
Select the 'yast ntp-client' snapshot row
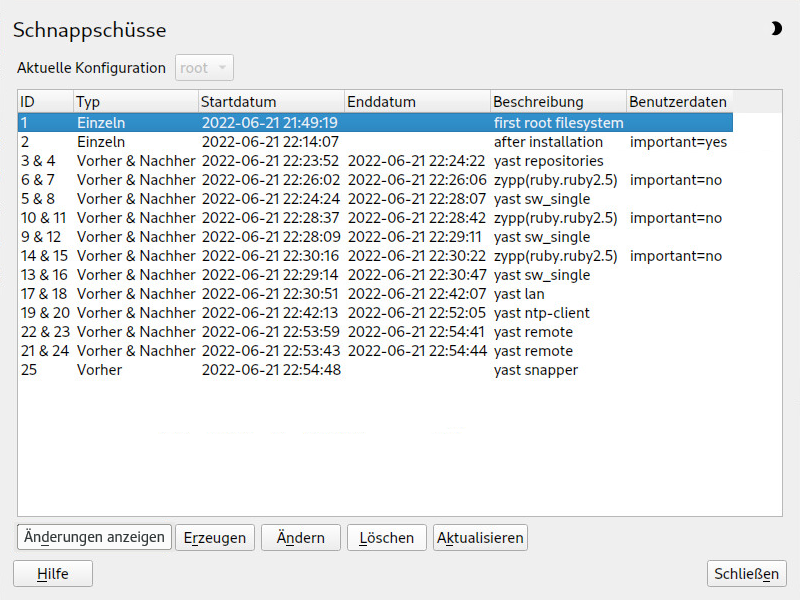click(x=375, y=313)
